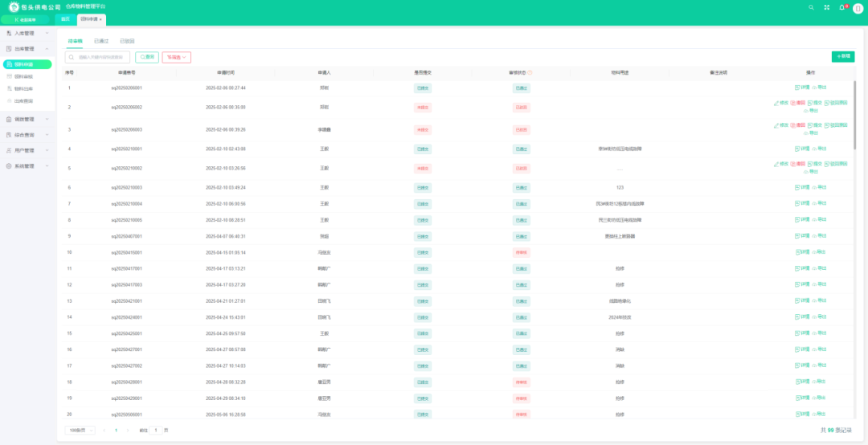868x445 pixels.
Task: Switch to the 已通过 tab
Action: 101,40
